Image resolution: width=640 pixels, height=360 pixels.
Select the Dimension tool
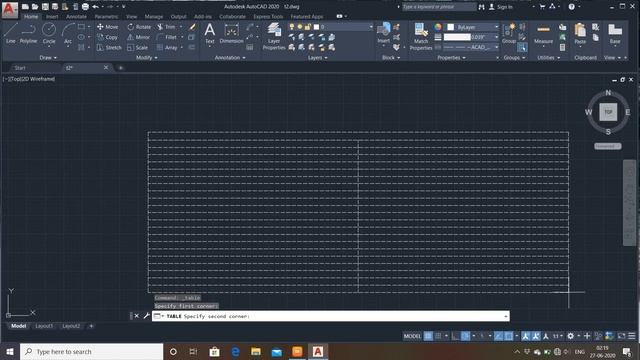[231, 33]
